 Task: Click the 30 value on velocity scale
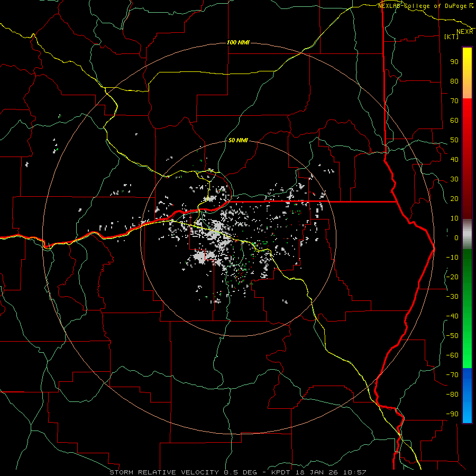click(454, 179)
